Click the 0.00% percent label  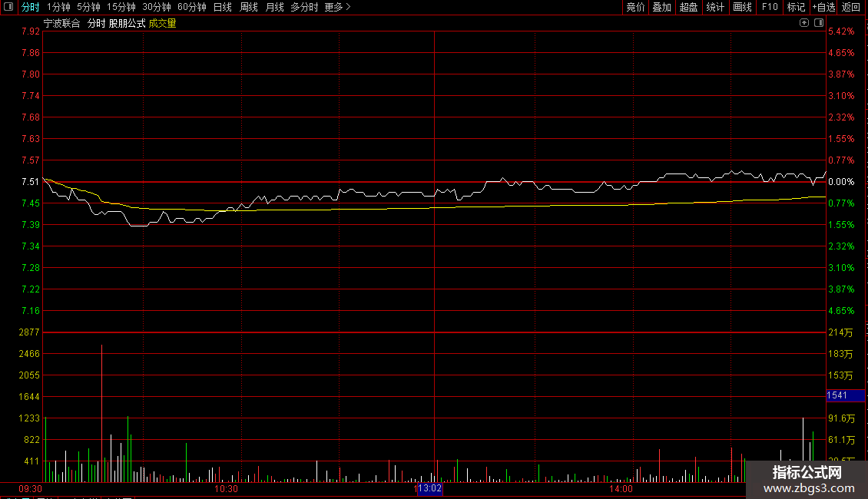(841, 181)
